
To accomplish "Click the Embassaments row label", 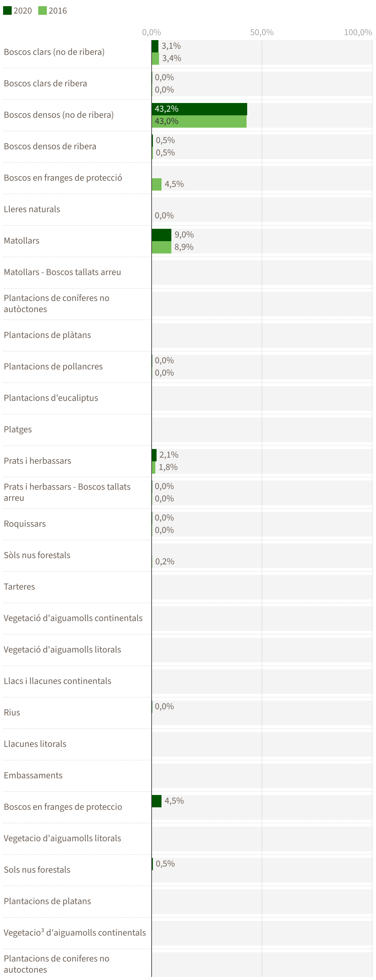I will [x=33, y=775].
